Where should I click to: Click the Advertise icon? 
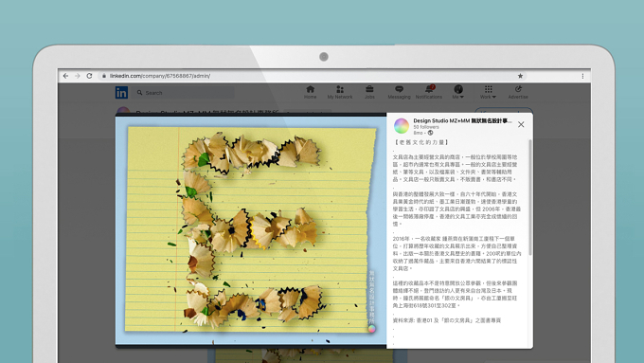(x=518, y=89)
